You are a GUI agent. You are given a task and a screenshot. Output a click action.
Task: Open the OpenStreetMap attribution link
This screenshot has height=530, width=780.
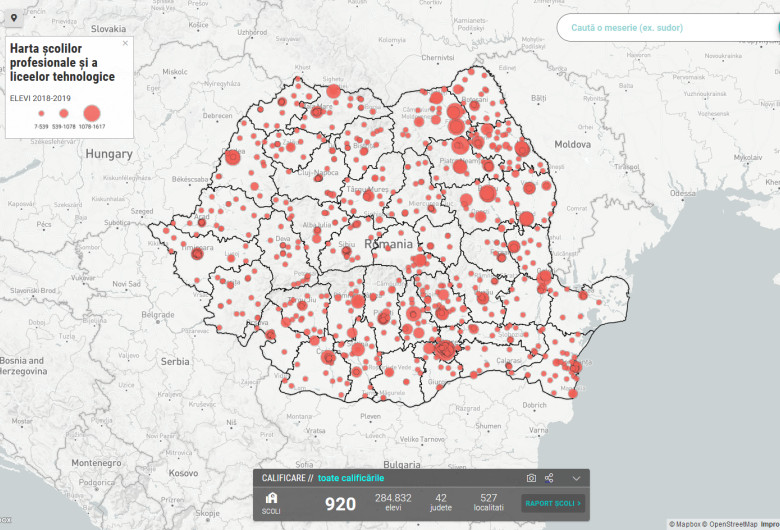[x=730, y=524]
